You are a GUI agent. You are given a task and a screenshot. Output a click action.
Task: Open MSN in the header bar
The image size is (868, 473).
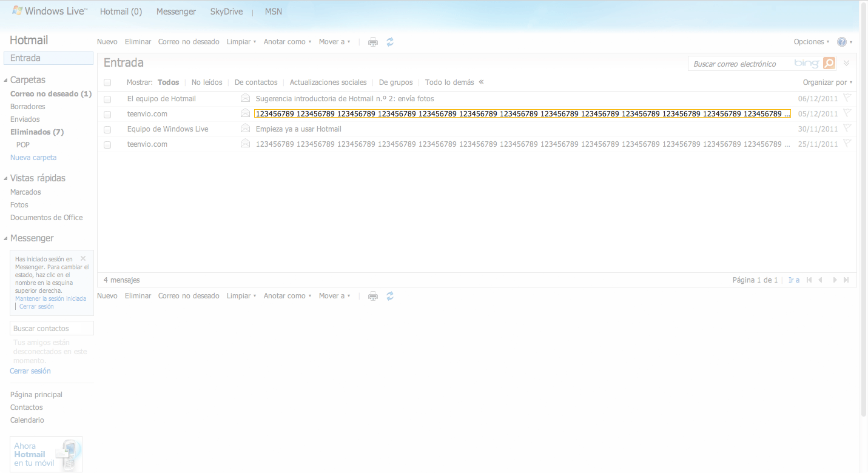274,12
